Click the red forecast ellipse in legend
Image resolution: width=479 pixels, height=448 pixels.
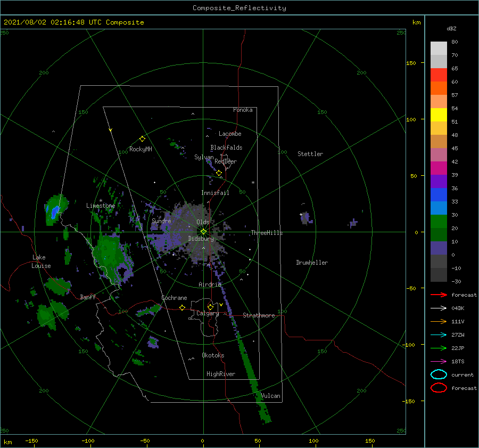(x=439, y=388)
